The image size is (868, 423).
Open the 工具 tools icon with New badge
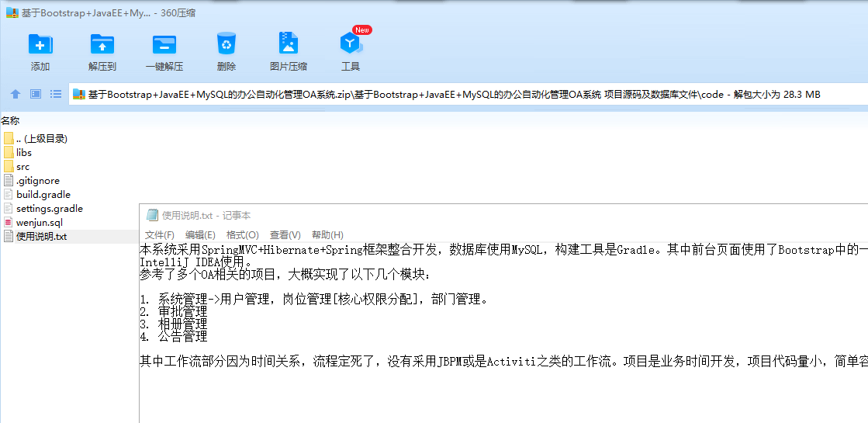coord(351,43)
